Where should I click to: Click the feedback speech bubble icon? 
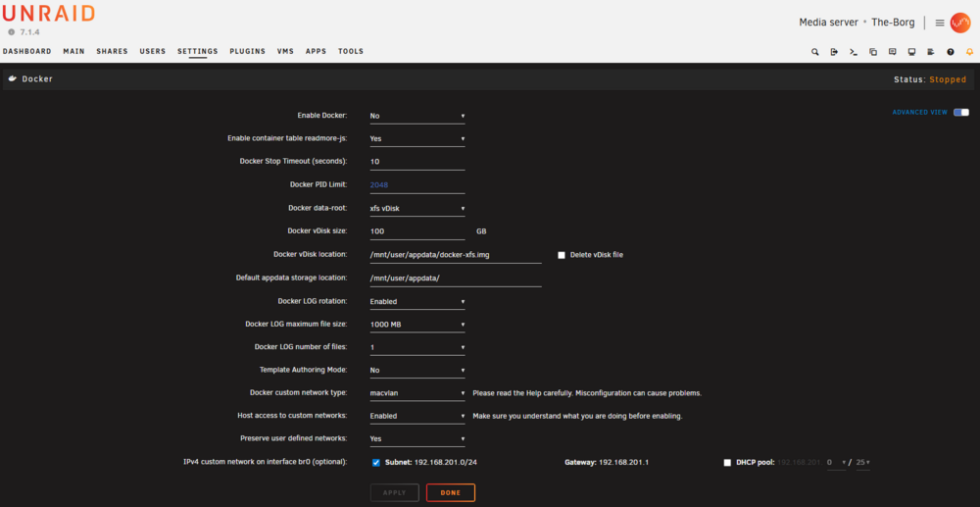[x=893, y=52]
